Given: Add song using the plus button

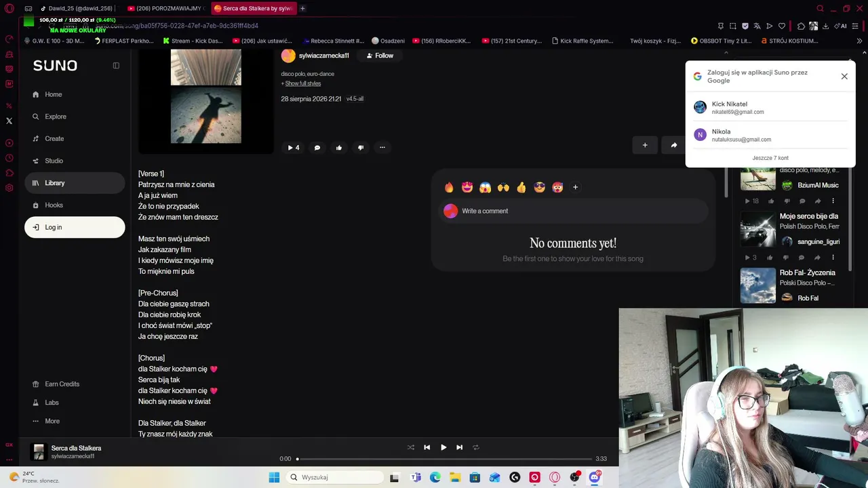Looking at the screenshot, I should (x=645, y=145).
